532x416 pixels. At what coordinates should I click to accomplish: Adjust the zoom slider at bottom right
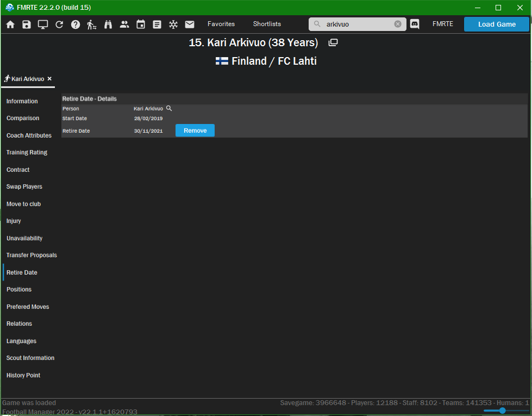click(x=502, y=411)
